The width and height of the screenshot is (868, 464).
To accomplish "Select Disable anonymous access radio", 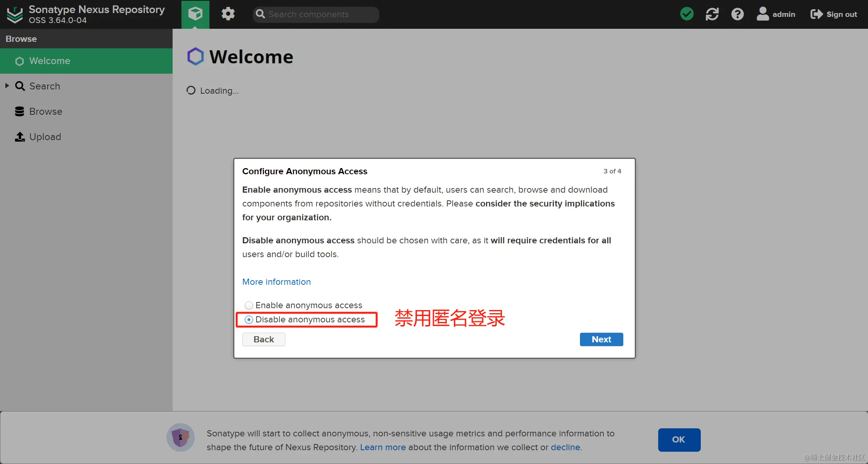I will pos(249,320).
